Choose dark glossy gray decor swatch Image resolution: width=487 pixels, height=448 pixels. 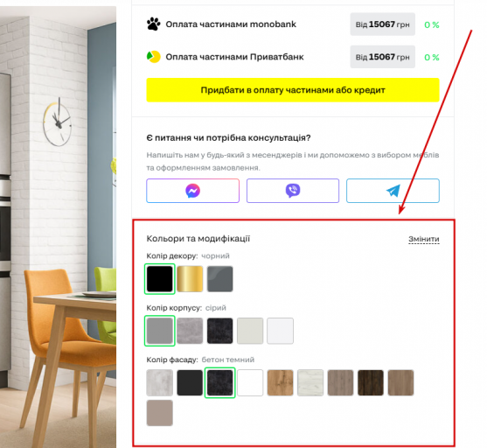[220, 279]
